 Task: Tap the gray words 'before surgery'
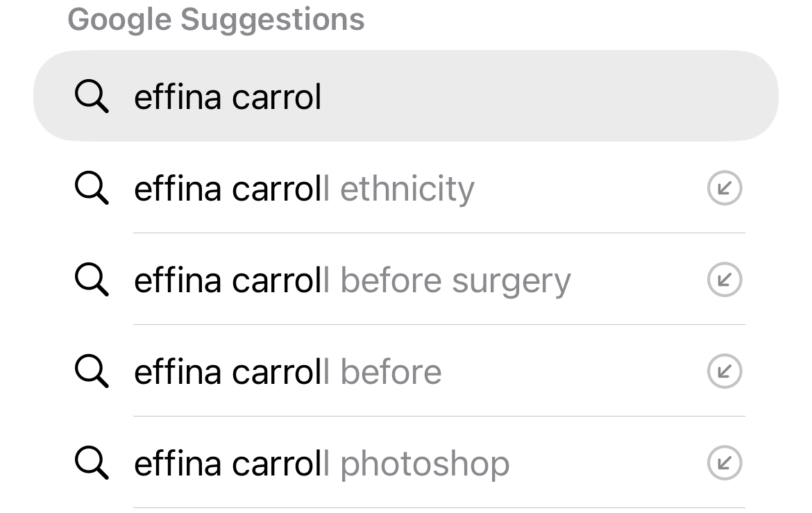coord(456,280)
